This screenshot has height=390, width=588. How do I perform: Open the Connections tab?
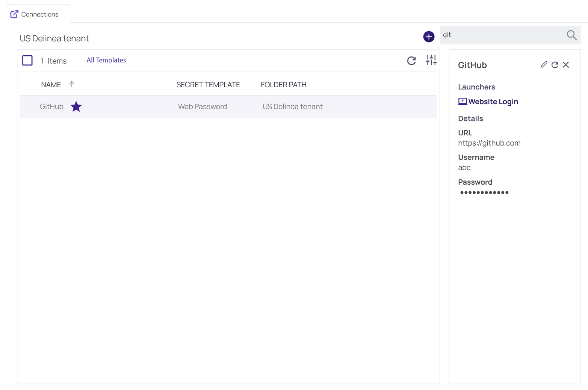[x=38, y=14]
